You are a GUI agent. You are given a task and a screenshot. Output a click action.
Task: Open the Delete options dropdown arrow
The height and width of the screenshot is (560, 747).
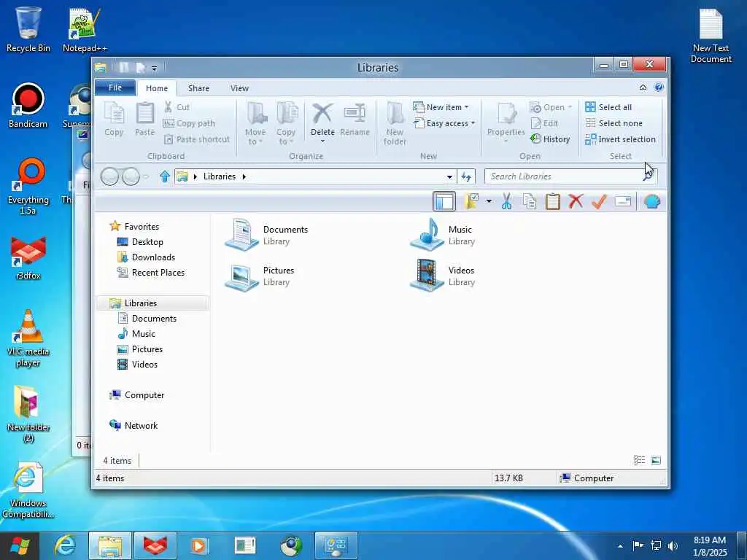[322, 141]
